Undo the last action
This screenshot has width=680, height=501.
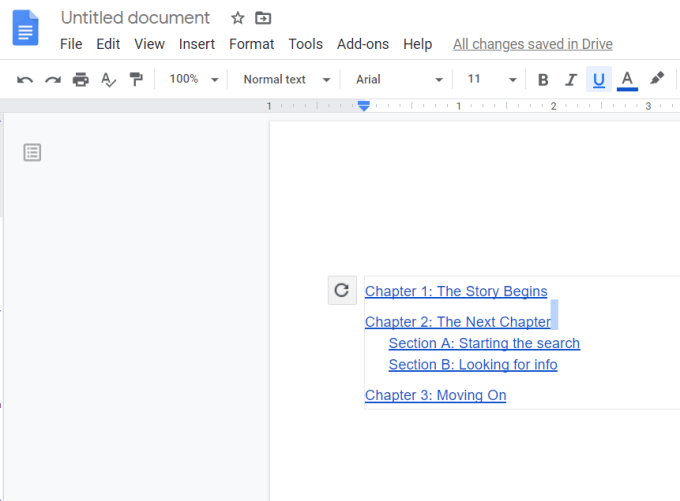click(x=25, y=80)
